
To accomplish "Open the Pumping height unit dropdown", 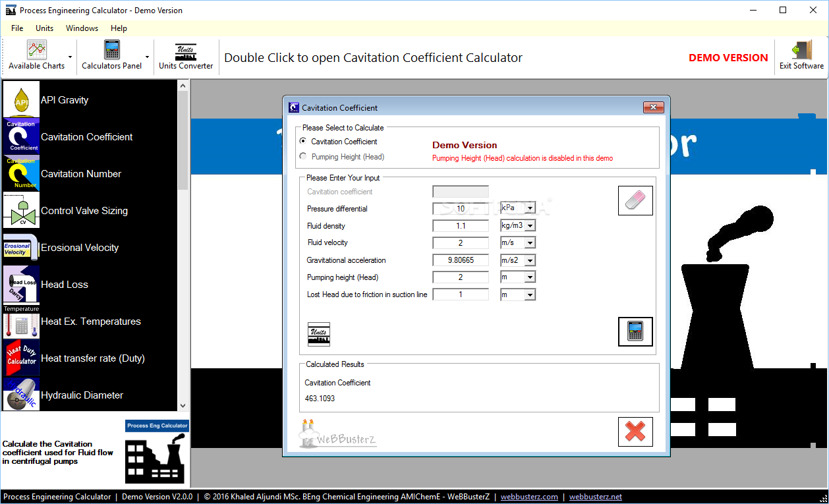I will [530, 277].
